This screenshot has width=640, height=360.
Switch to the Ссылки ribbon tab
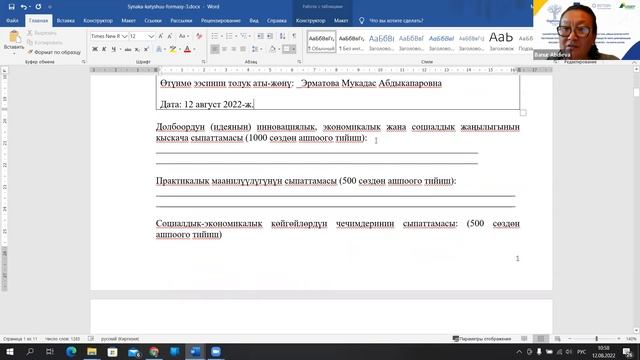click(x=153, y=20)
